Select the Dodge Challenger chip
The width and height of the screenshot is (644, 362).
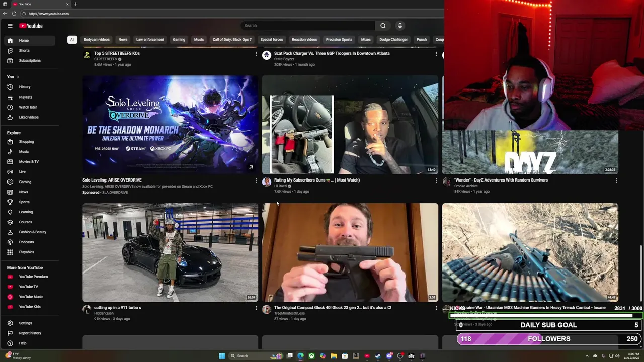pyautogui.click(x=393, y=40)
